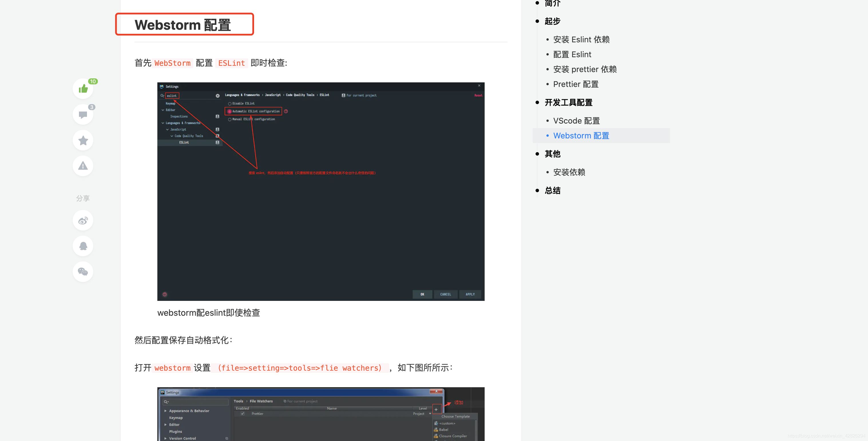
Task: Share the article via WeChat icon
Action: (x=83, y=271)
